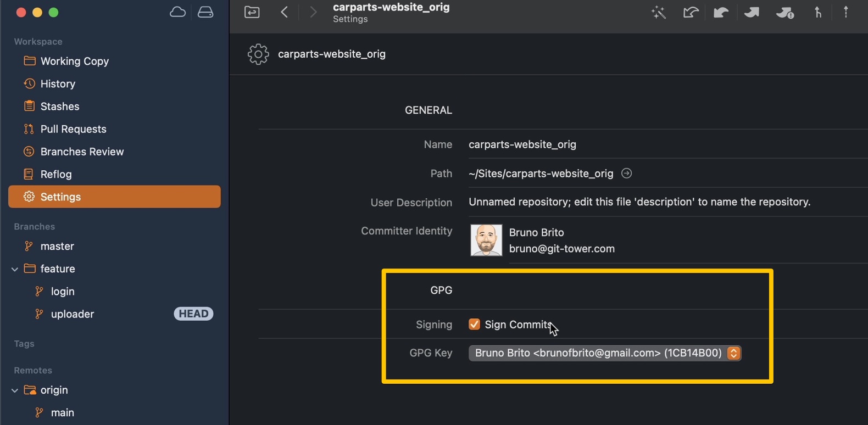868x425 pixels.
Task: Click the Merge branch toolbar icon
Action: (818, 13)
